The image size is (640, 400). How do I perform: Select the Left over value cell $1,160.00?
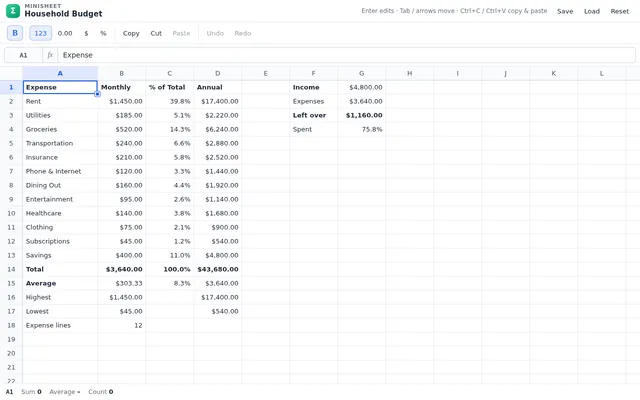tap(362, 115)
